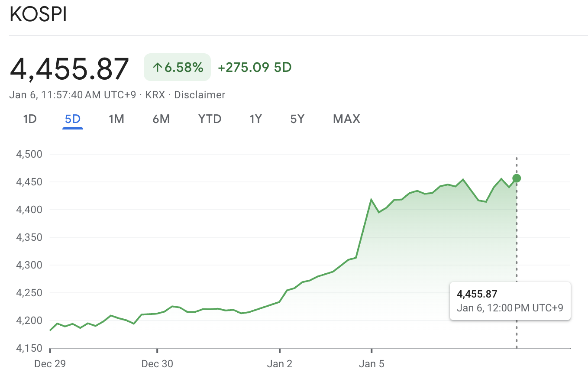
Task: Click the dotted vertical cursor line
Action: tap(516, 238)
